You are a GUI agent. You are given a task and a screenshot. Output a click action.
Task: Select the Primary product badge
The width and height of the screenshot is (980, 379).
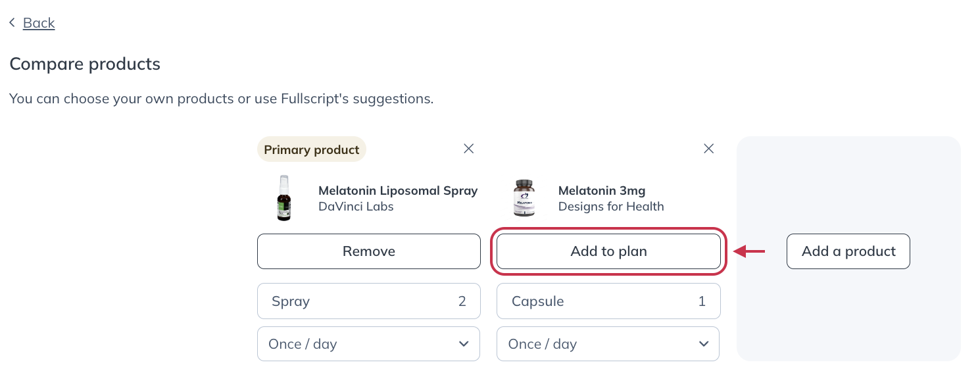pyautogui.click(x=311, y=149)
